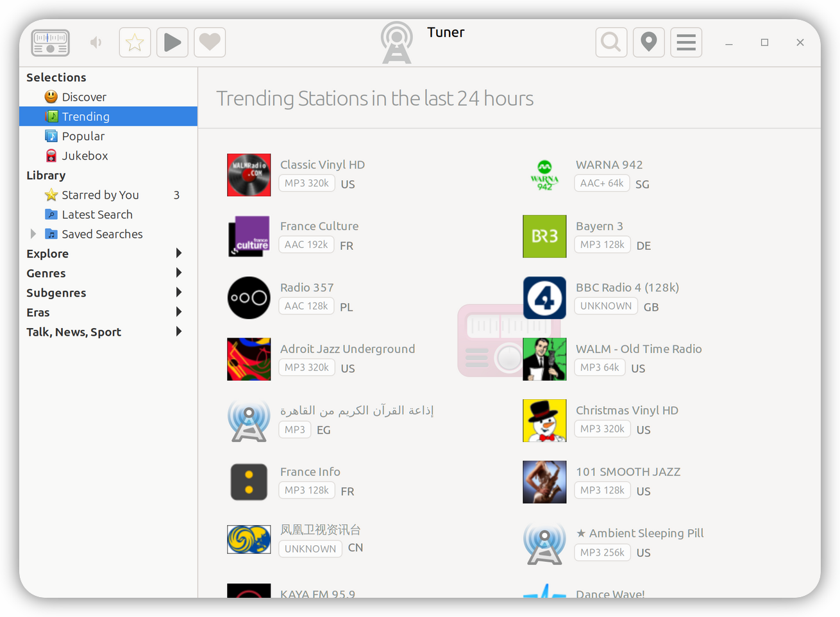Viewport: 840px width, 617px height.
Task: Click the Bayern 3 BR3 logo
Action: [544, 236]
